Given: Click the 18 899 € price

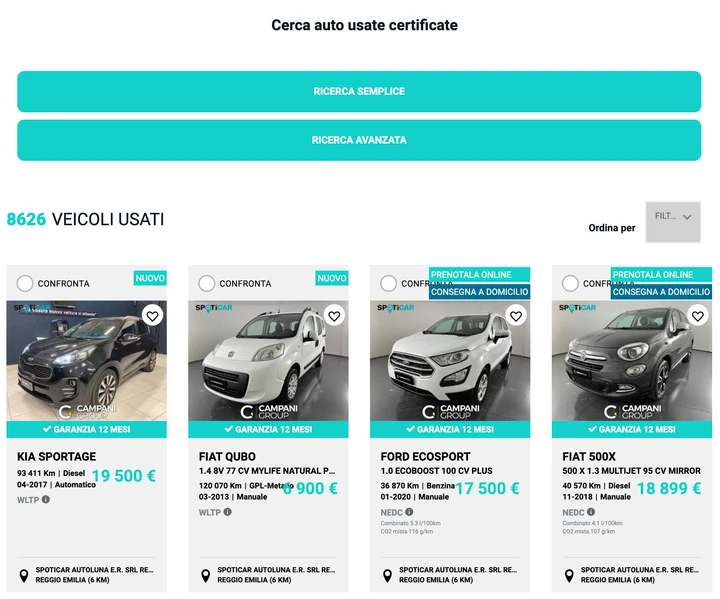Looking at the screenshot, I should pos(669,488).
